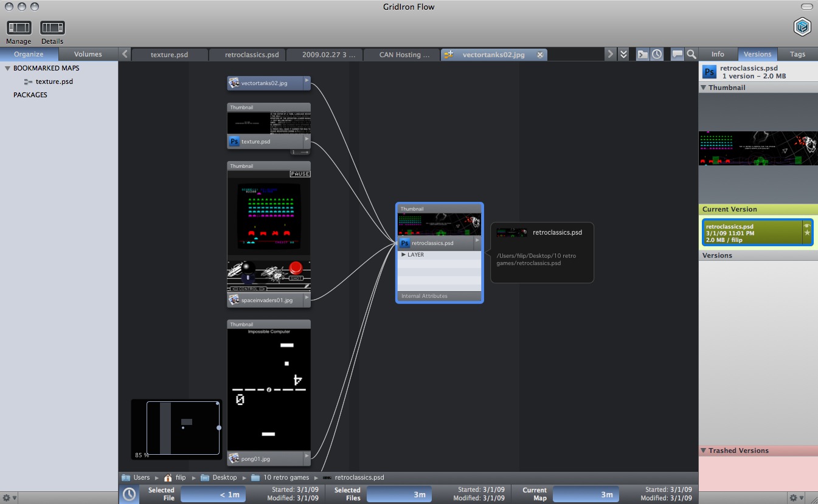Switch to the Tags tab
The height and width of the screenshot is (504, 818).
797,54
